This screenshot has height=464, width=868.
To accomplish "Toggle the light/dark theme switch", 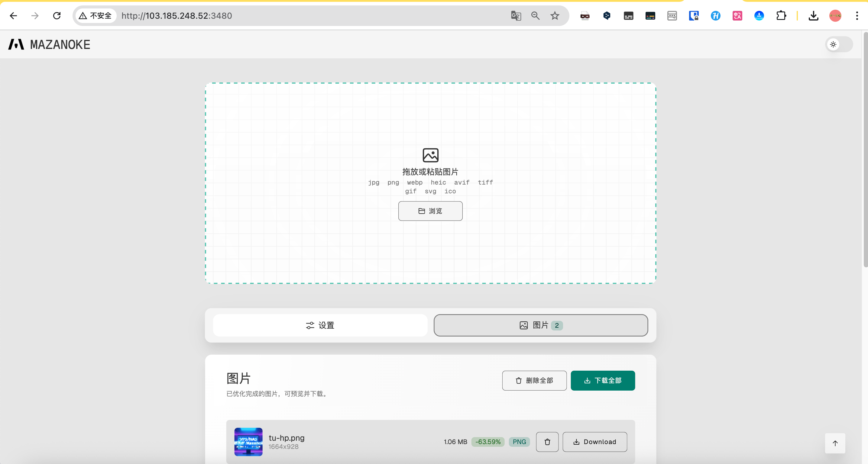I will pos(839,44).
